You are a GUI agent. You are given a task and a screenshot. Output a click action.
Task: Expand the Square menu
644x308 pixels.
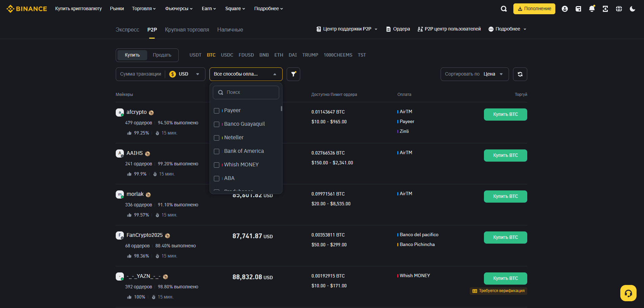pyautogui.click(x=235, y=9)
